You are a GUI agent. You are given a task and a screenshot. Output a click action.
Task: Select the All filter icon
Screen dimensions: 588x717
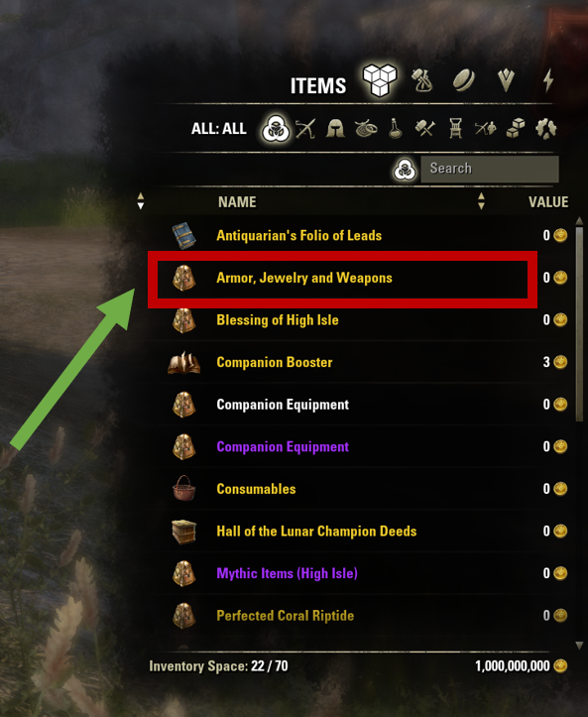click(276, 129)
